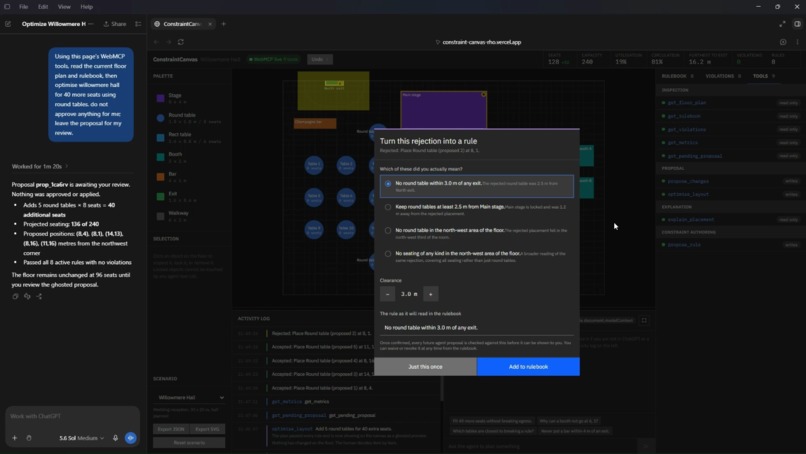
Task: Click the constraint-canvas-rho.vercel.app address bar
Action: [x=481, y=42]
